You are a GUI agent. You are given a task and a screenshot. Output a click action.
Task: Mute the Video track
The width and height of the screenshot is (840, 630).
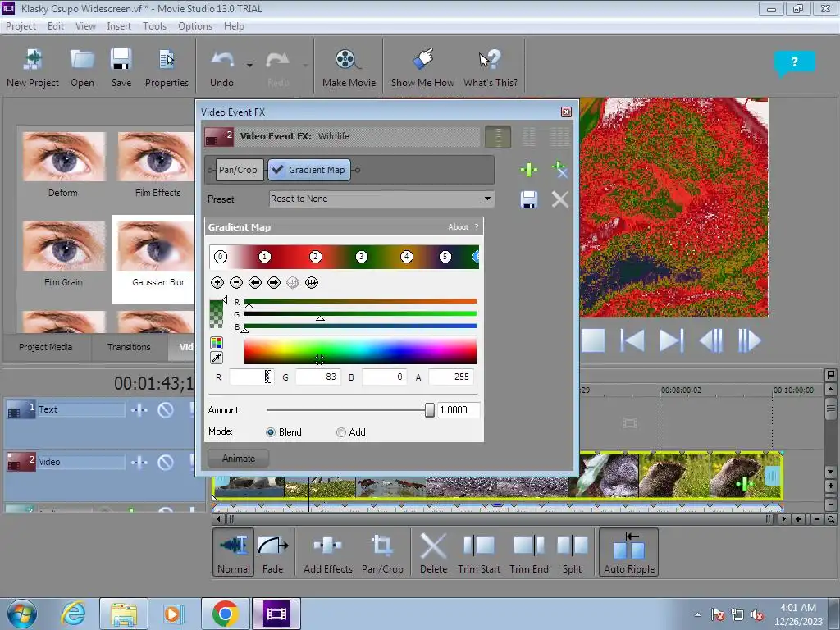pos(166,463)
